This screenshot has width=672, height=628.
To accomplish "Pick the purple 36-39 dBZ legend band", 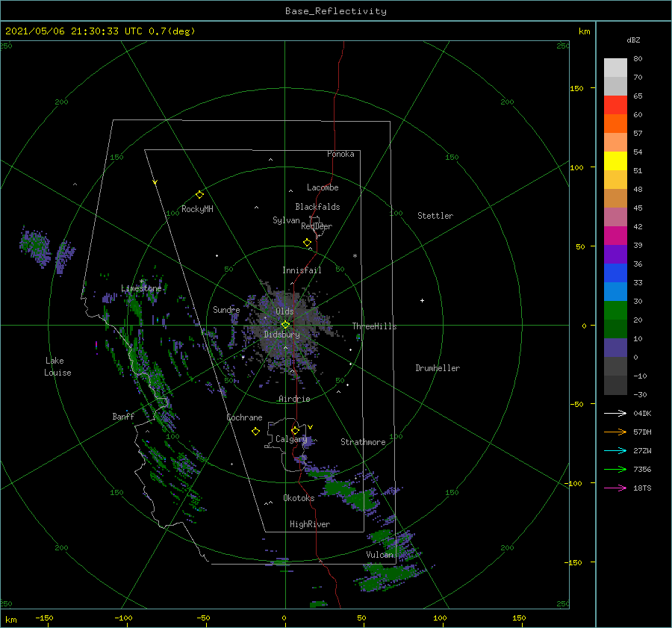I will click(x=615, y=254).
